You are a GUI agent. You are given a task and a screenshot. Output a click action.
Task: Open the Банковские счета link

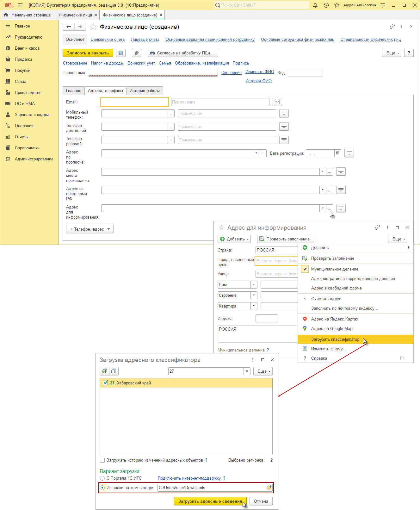(108, 40)
